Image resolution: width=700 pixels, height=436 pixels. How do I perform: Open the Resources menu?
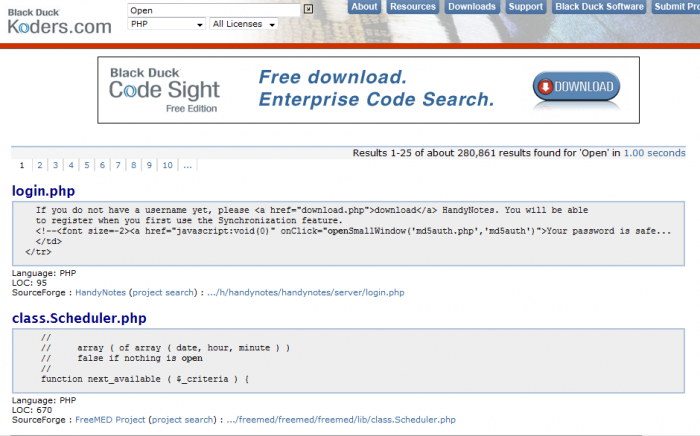(x=412, y=7)
